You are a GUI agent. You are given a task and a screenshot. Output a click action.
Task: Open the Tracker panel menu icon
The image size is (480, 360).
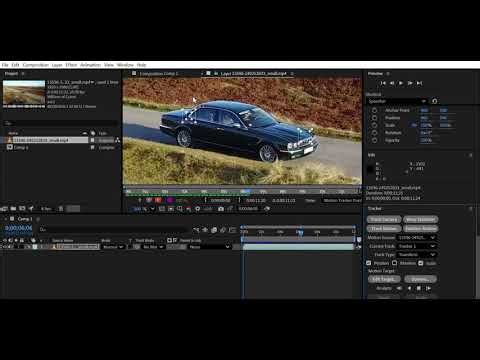471,209
